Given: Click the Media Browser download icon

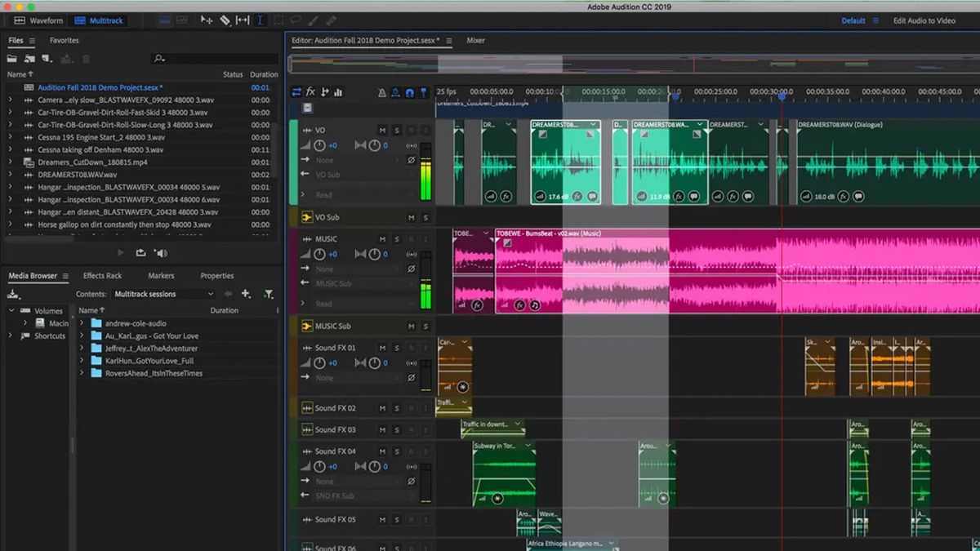Looking at the screenshot, I should pyautogui.click(x=14, y=293).
